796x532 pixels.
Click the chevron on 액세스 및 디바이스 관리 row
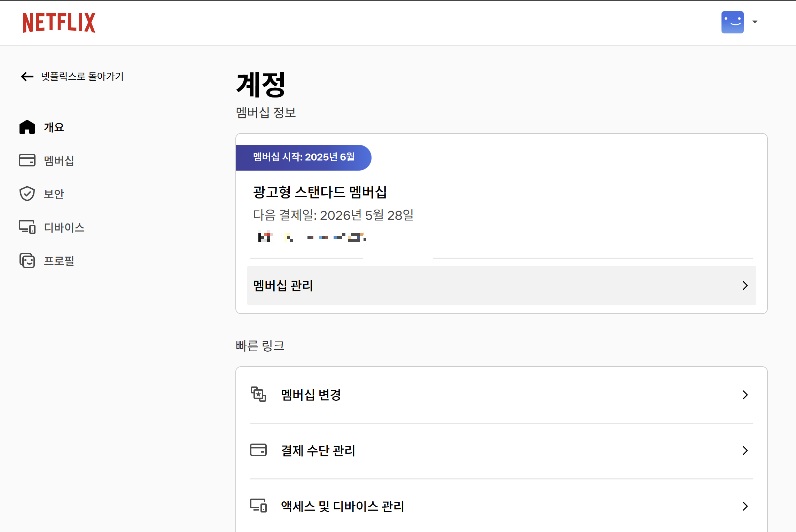(x=745, y=506)
